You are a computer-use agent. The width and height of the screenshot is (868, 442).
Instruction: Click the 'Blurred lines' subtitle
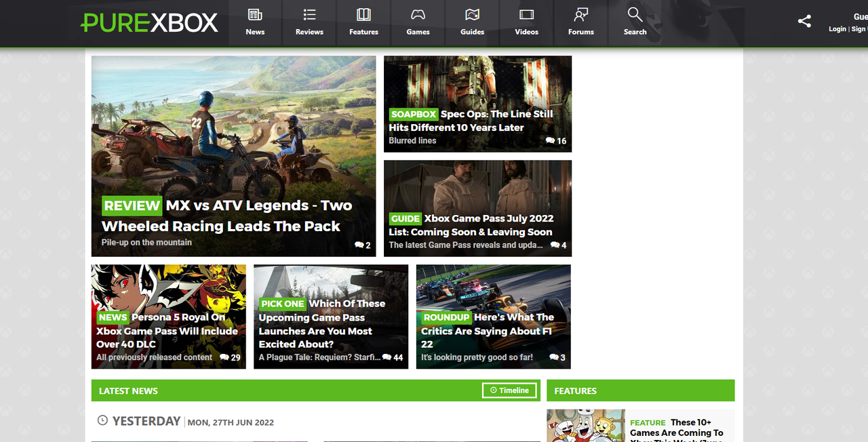pyautogui.click(x=412, y=141)
